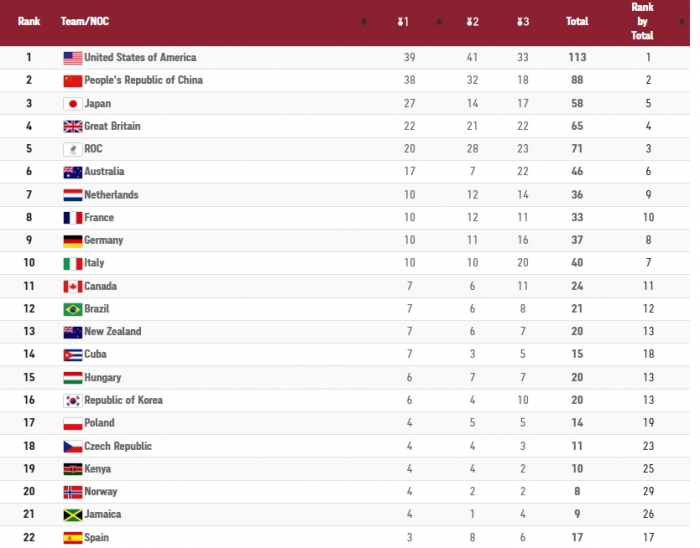Sort using arrow after gold medal column
This screenshot has width=700, height=548.
coord(439,21)
